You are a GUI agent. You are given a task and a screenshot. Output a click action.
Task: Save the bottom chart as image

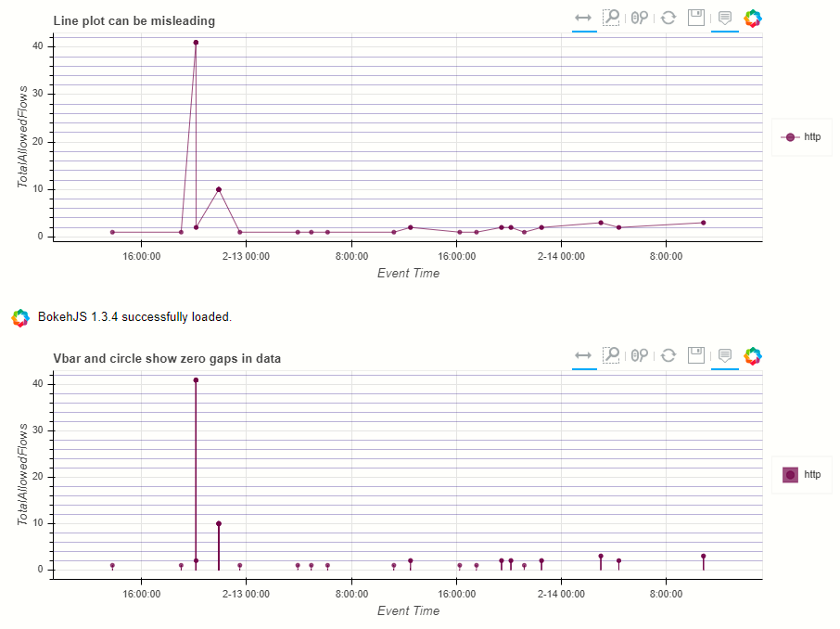[696, 355]
